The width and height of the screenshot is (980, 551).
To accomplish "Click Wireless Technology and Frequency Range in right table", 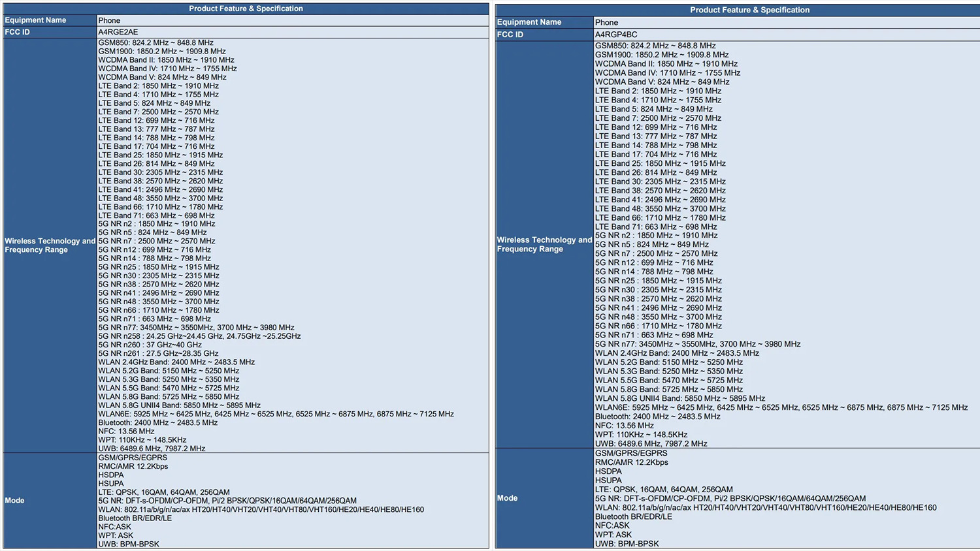I will pyautogui.click(x=544, y=244).
